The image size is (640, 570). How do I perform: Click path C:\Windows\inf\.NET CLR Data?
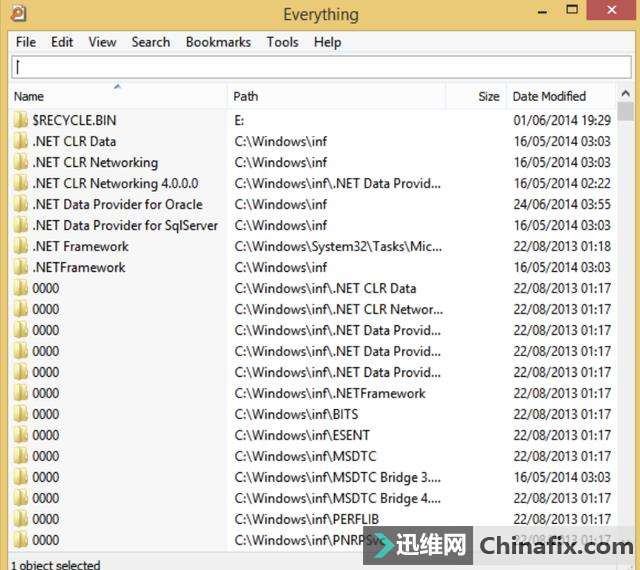pos(325,288)
